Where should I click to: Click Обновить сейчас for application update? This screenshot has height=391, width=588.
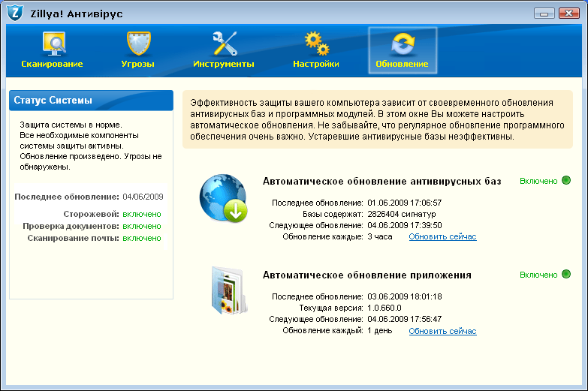(x=442, y=331)
